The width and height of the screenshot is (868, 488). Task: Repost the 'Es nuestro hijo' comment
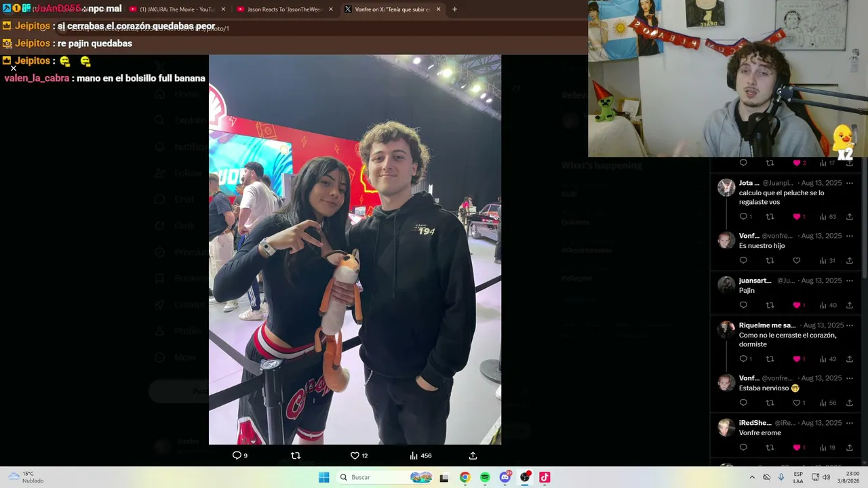click(770, 260)
